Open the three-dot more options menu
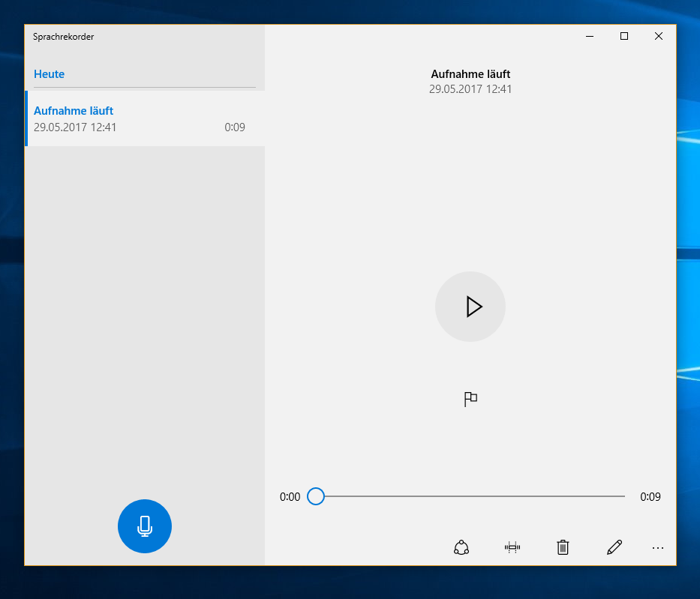This screenshot has width=700, height=599. tap(658, 548)
